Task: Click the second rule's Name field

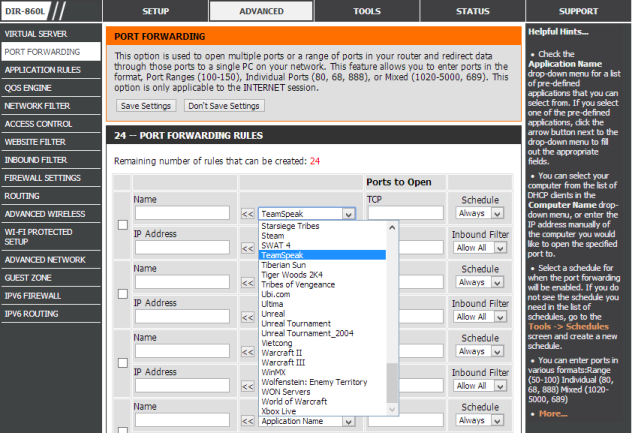Action: pyautogui.click(x=182, y=282)
